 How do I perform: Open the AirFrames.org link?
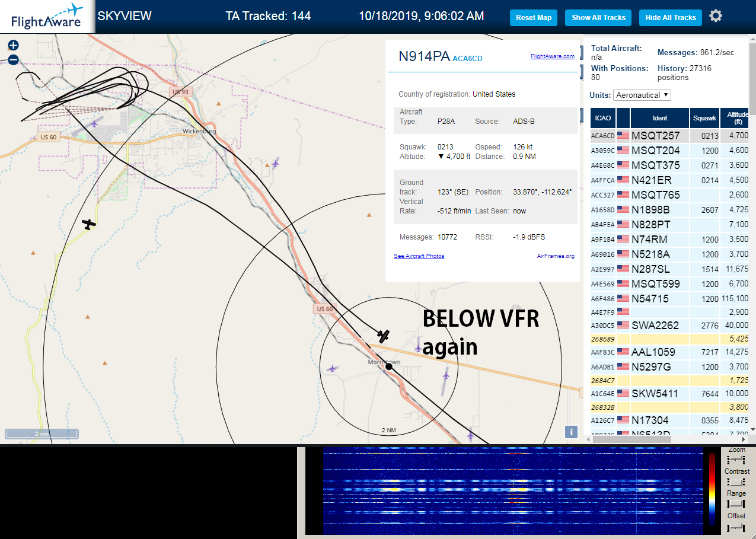556,256
